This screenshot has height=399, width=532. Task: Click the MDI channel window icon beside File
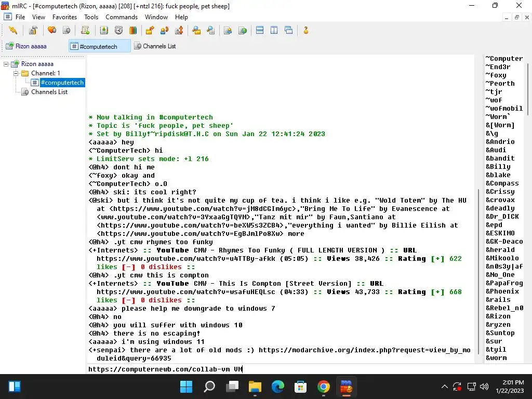click(8, 17)
